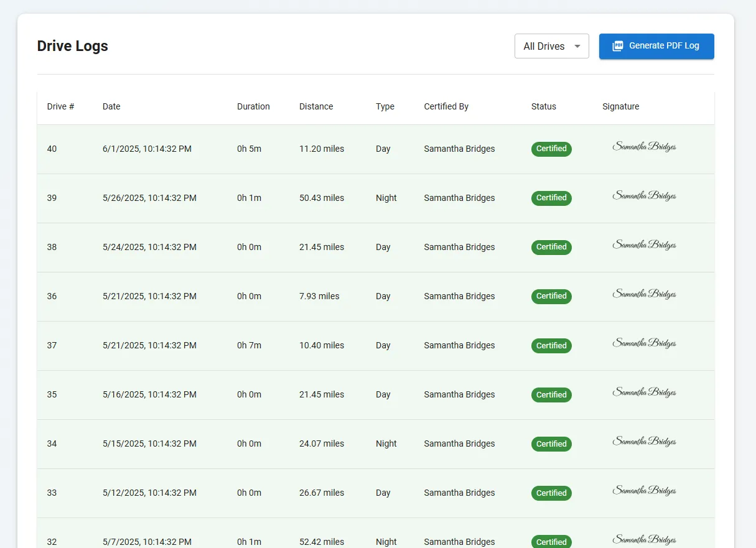Viewport: 756px width, 548px height.
Task: Click the dropdown arrow beside All Drives
Action: [577, 46]
